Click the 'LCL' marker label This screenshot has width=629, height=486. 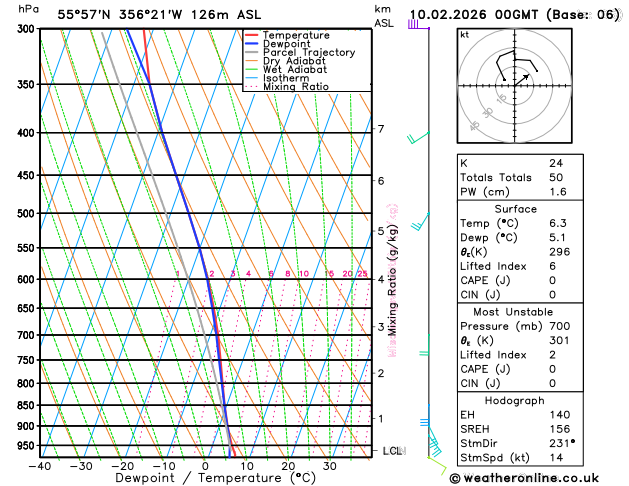392,451
